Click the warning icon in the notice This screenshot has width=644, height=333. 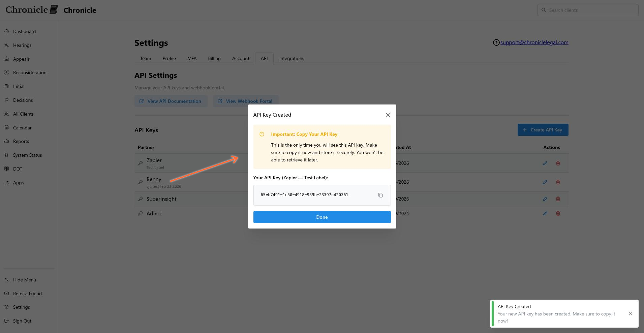coord(262,134)
